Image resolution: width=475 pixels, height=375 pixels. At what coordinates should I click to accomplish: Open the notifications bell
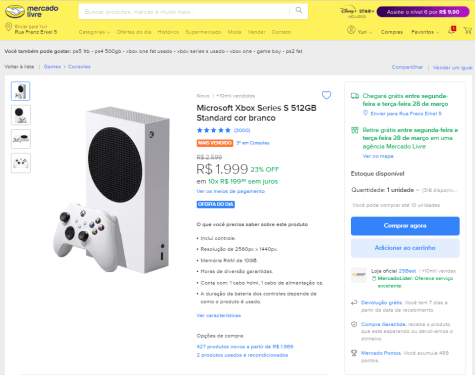pyautogui.click(x=452, y=30)
